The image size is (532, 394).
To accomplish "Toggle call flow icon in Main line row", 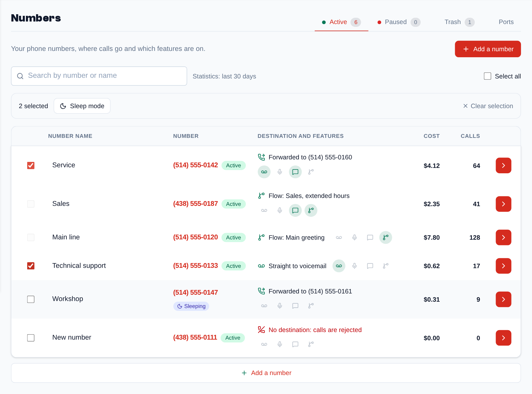I will pos(386,237).
